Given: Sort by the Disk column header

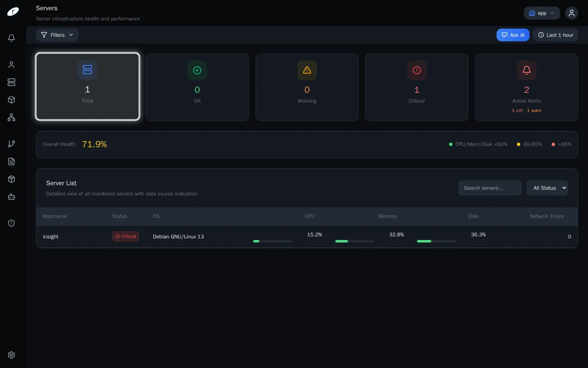Looking at the screenshot, I should coord(473,216).
